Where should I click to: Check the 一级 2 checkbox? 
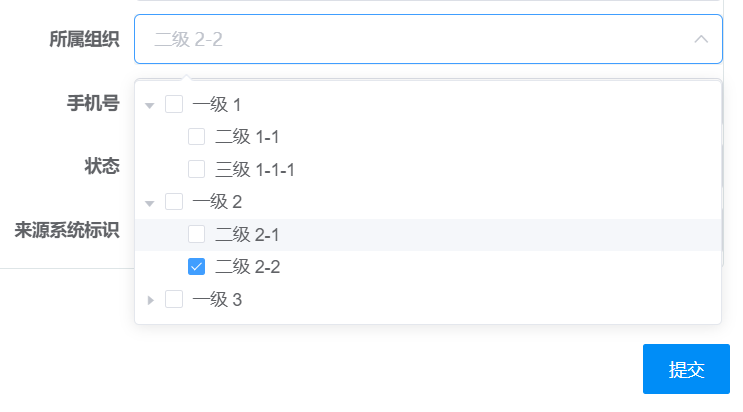(x=174, y=201)
